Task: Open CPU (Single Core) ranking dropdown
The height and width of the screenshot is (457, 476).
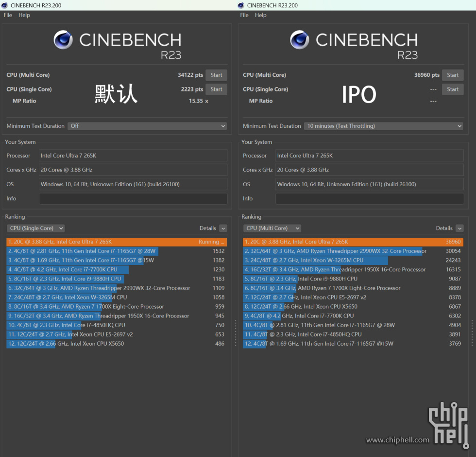Action: (x=36, y=228)
